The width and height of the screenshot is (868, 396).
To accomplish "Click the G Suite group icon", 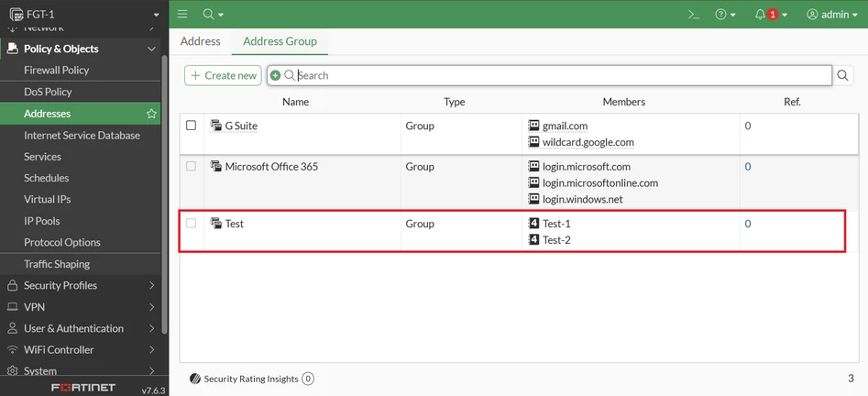I will (216, 126).
